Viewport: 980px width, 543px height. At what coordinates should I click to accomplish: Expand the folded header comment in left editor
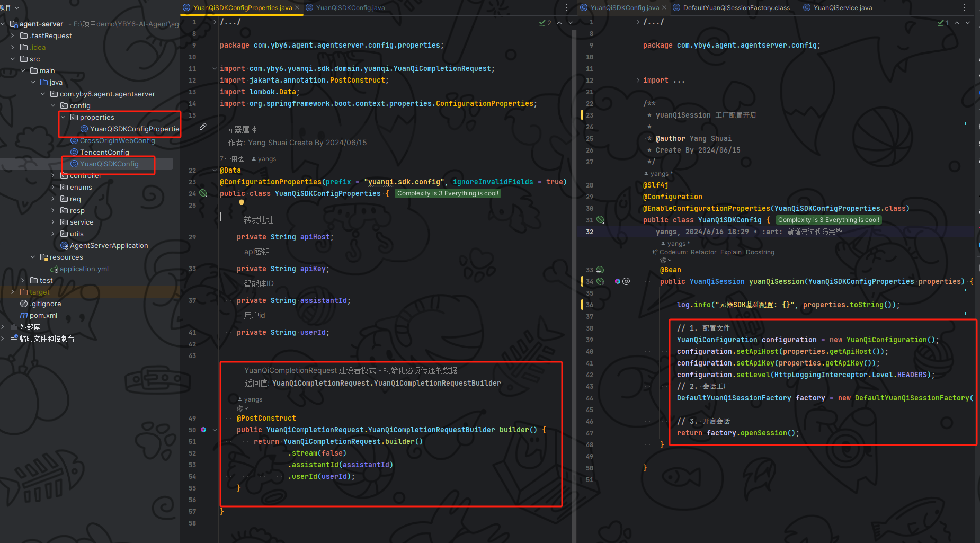pyautogui.click(x=215, y=22)
